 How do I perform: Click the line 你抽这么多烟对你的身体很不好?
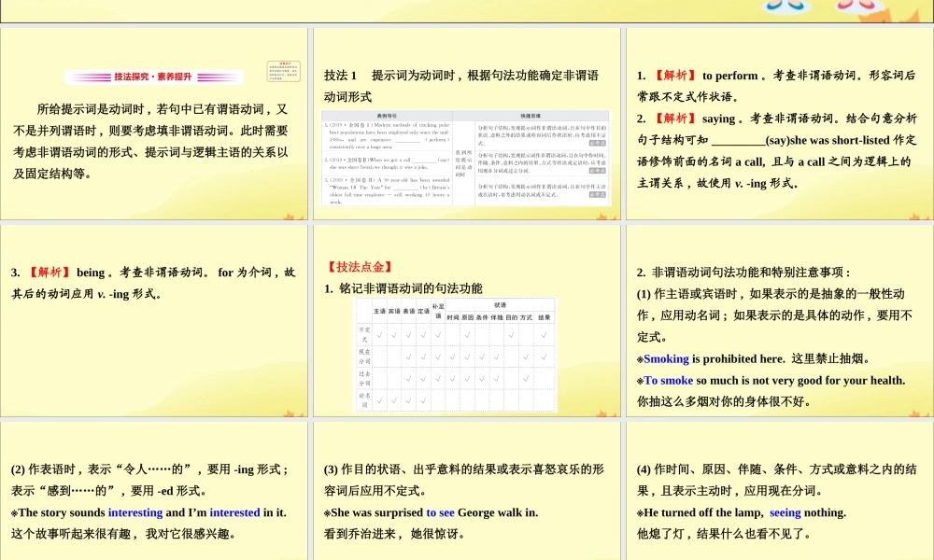[724, 401]
